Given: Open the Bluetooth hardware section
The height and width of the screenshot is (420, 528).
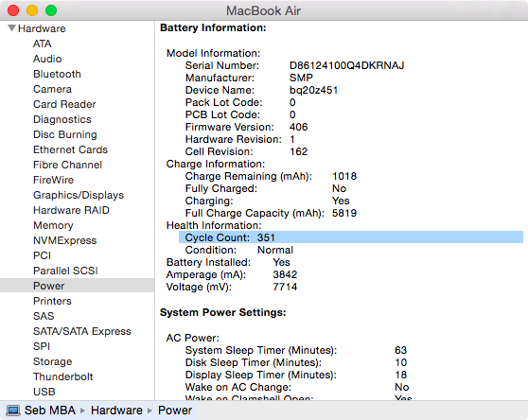Looking at the screenshot, I should point(57,74).
